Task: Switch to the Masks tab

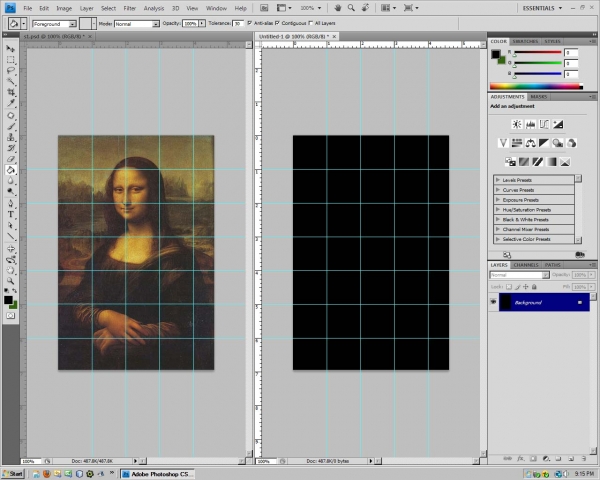Action: [x=538, y=97]
